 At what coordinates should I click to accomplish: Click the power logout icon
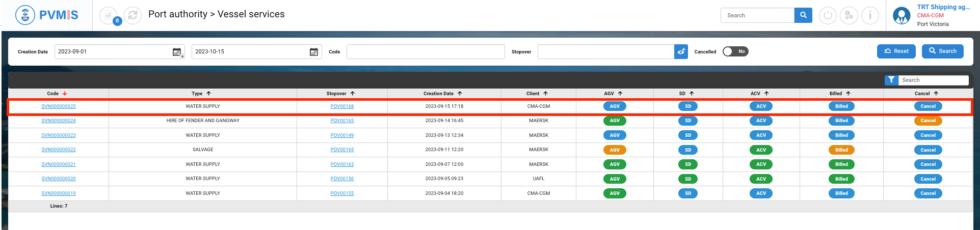(828, 15)
